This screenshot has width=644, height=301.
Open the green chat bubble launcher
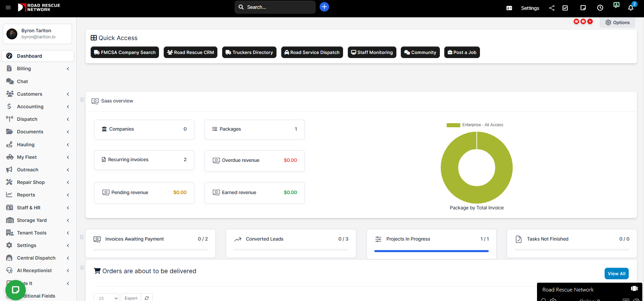coord(16,290)
